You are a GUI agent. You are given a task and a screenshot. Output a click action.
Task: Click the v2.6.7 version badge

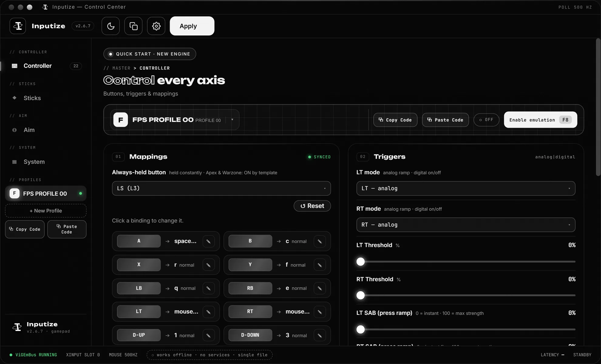coord(83,26)
